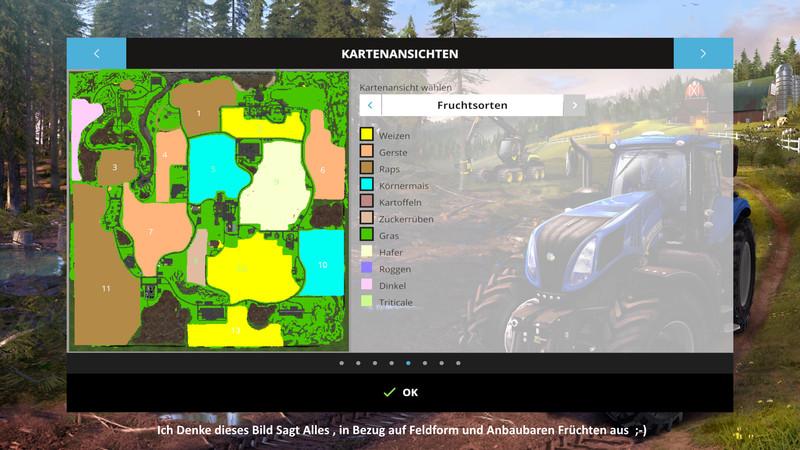
Task: Click the next page arrow in header
Action: pos(703,54)
